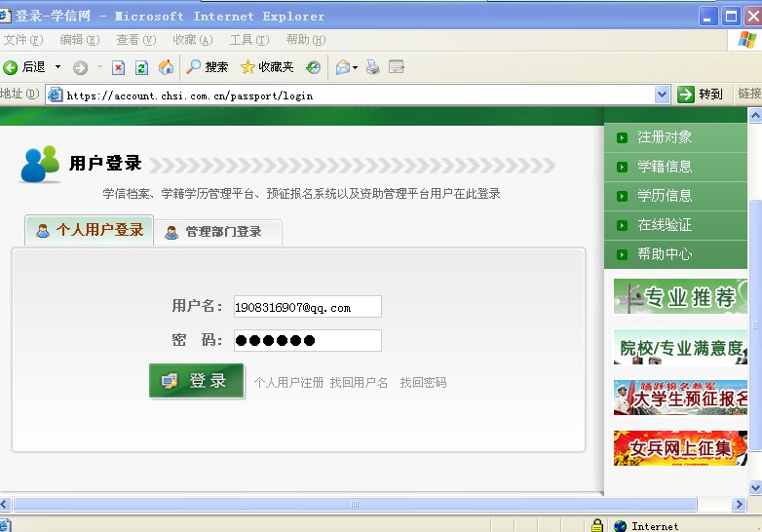Image resolution: width=762 pixels, height=532 pixels.
Task: Click the 链接 links bar label
Action: [x=749, y=94]
